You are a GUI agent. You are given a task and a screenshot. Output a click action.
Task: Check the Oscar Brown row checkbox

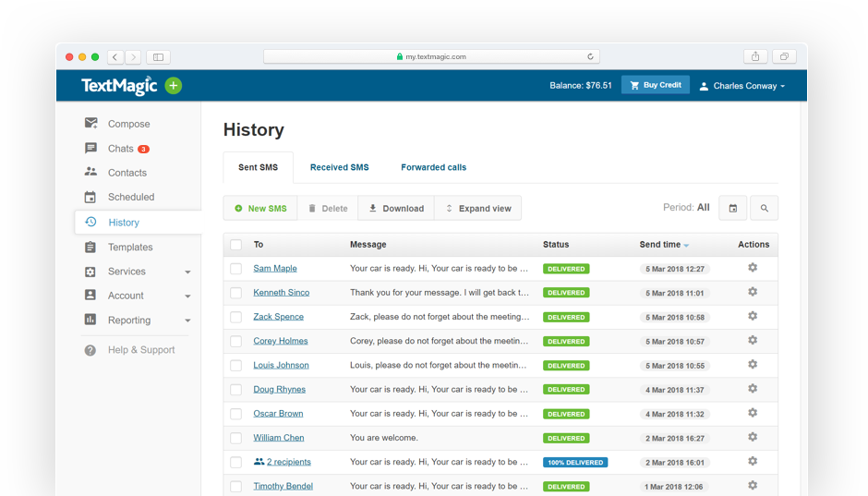pos(236,414)
